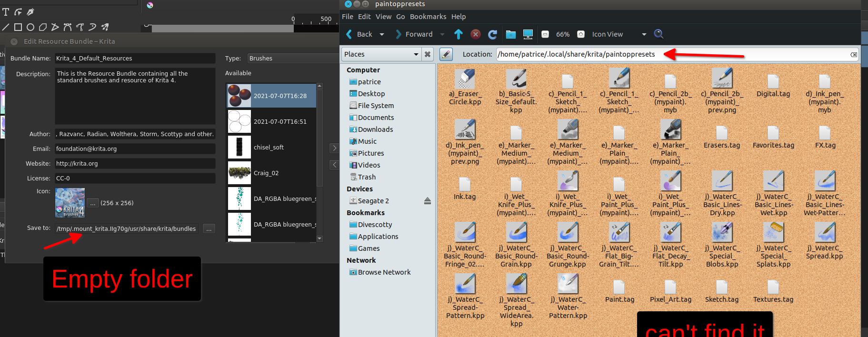Select available brush Craig_02
Image resolution: width=868 pixels, height=337 pixels.
pos(271,173)
